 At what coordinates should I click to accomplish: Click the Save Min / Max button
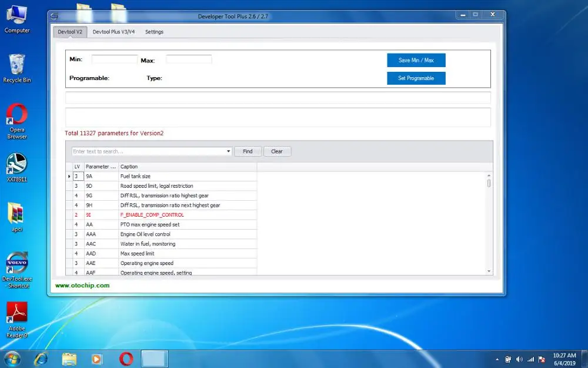tap(416, 60)
